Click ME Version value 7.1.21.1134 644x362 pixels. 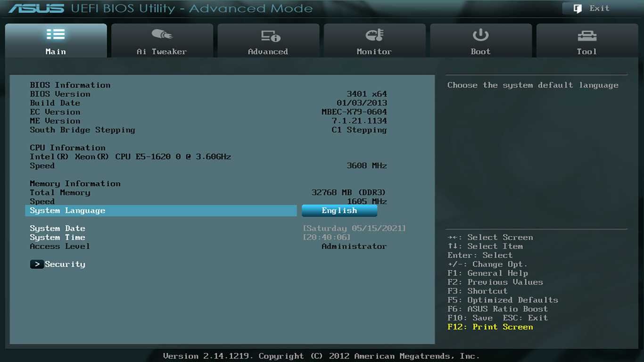tap(359, 121)
